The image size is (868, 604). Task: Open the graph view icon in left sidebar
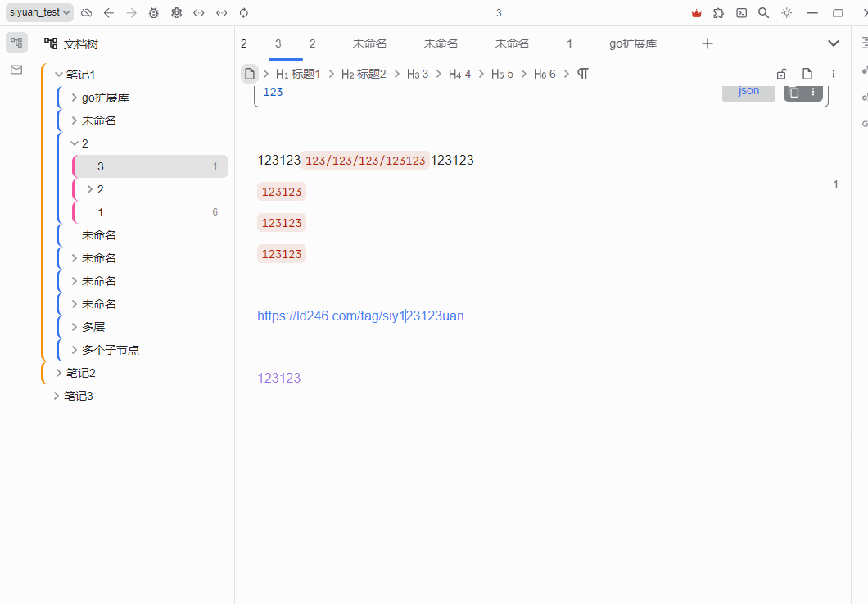click(x=16, y=42)
